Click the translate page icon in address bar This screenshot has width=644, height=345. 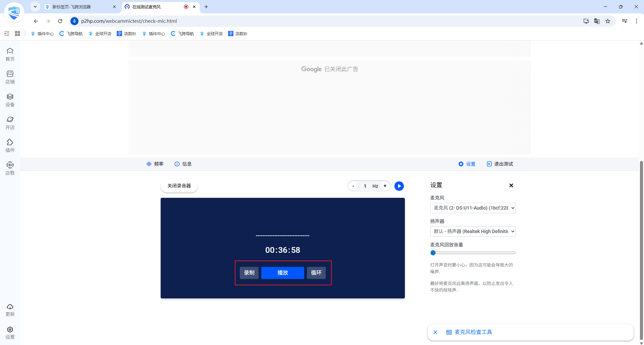597,21
